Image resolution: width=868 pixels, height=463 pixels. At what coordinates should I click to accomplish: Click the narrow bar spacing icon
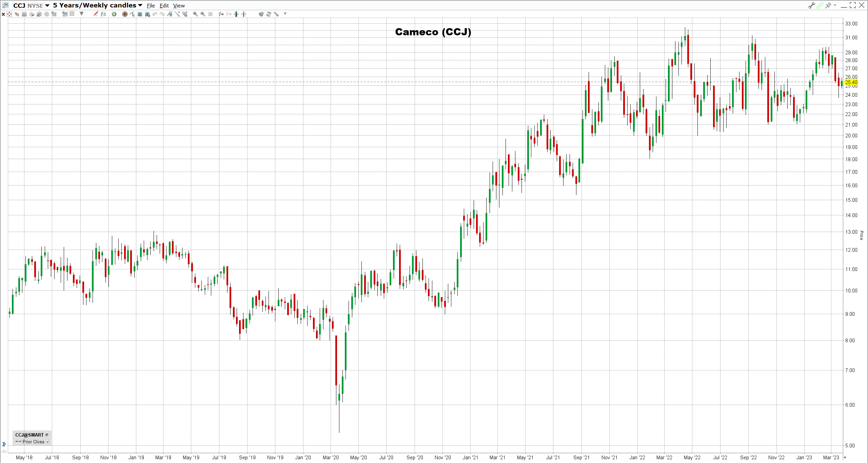pyautogui.click(x=244, y=14)
